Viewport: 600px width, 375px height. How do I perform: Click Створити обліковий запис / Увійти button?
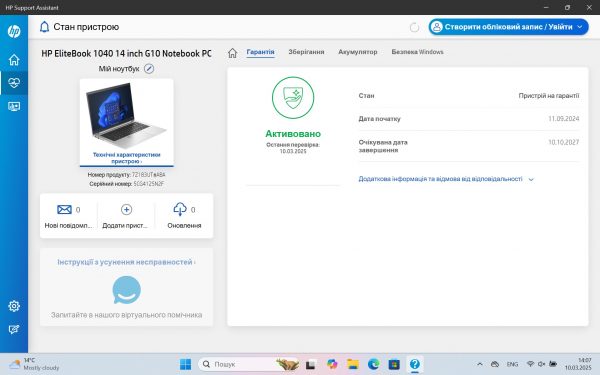[508, 27]
